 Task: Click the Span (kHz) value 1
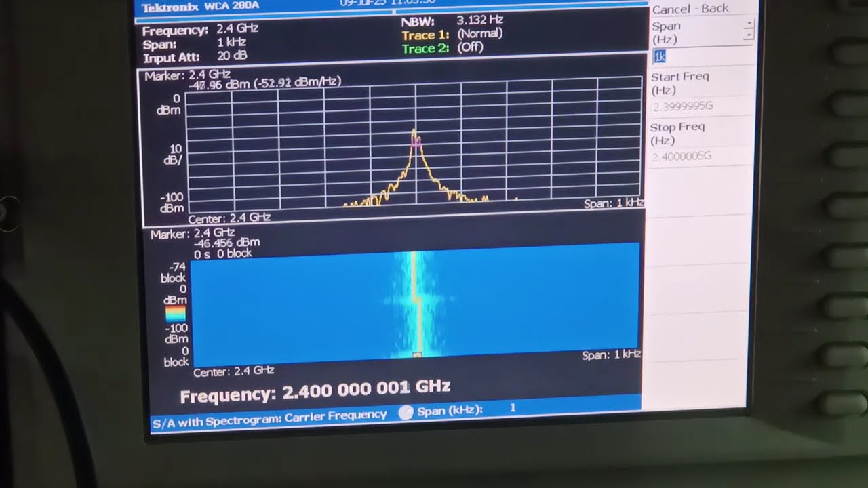[513, 408]
